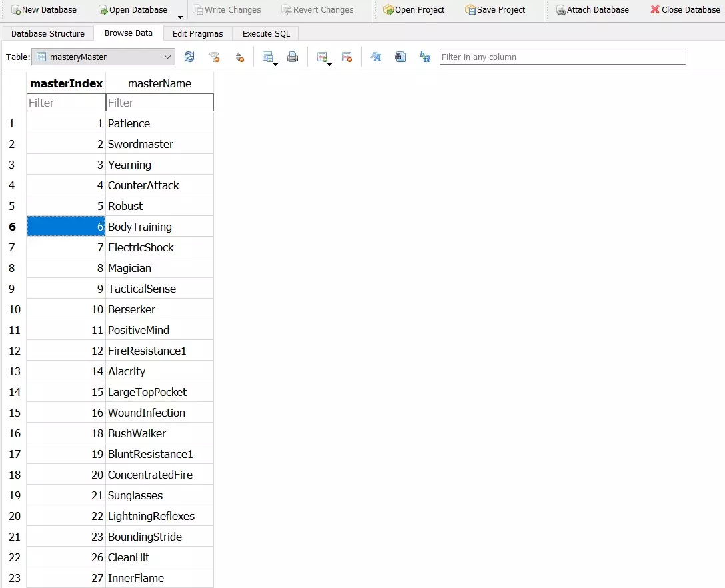Open new record dropdown arrow
The width and height of the screenshot is (725, 588).
[x=329, y=64]
